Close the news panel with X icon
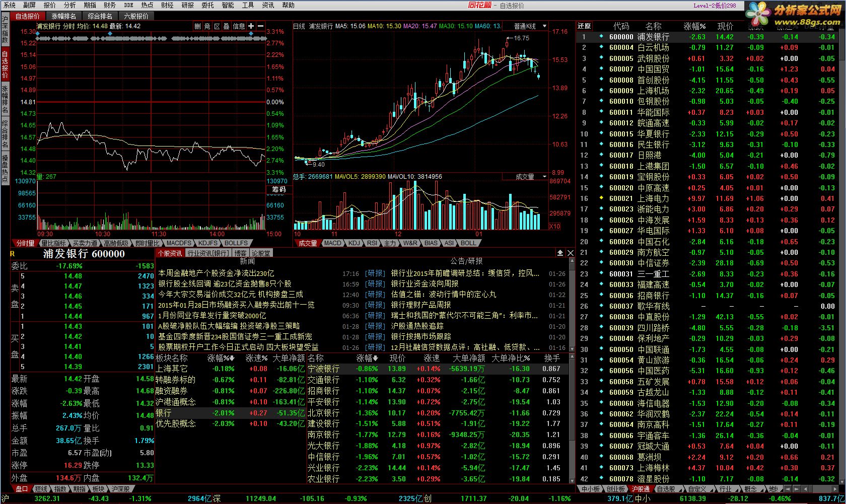 [x=571, y=253]
